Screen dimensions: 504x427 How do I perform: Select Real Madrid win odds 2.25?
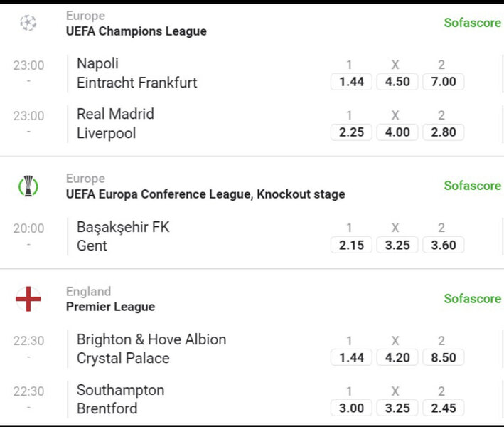click(351, 132)
